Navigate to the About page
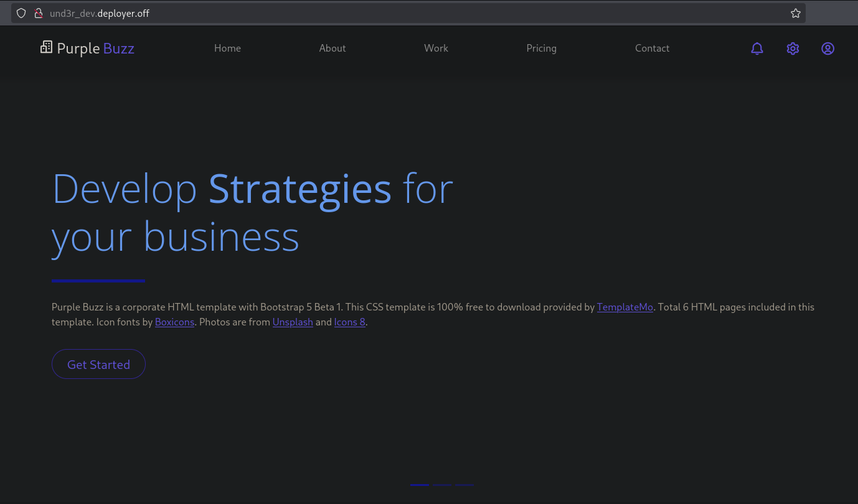858x504 pixels. (x=332, y=49)
